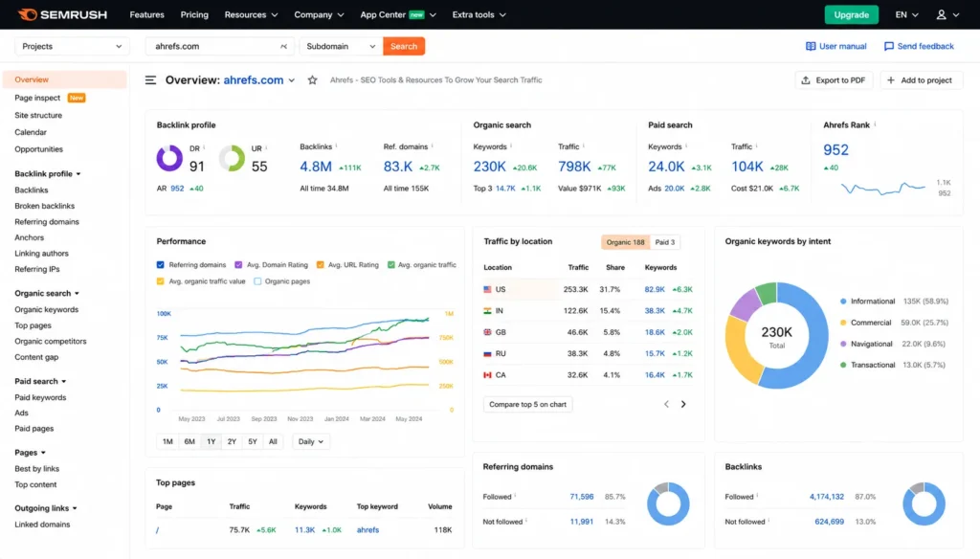Click the info icon next to Backlinks metric
Viewport: 980px width, 559px height.
(336, 146)
